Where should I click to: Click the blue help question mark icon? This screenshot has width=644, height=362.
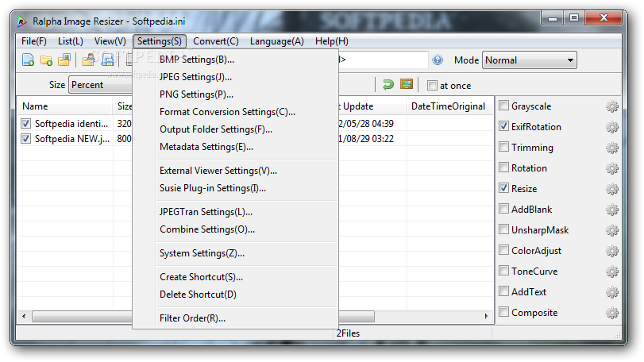tap(438, 60)
